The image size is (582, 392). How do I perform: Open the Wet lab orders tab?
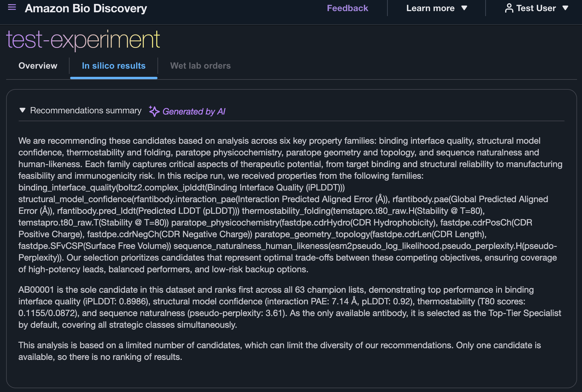(x=200, y=66)
